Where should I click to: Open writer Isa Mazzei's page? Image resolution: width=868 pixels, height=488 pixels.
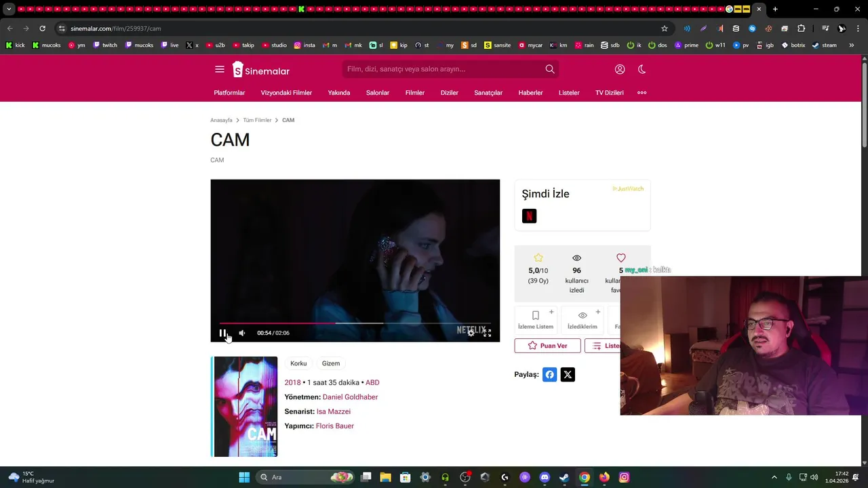coord(334,411)
